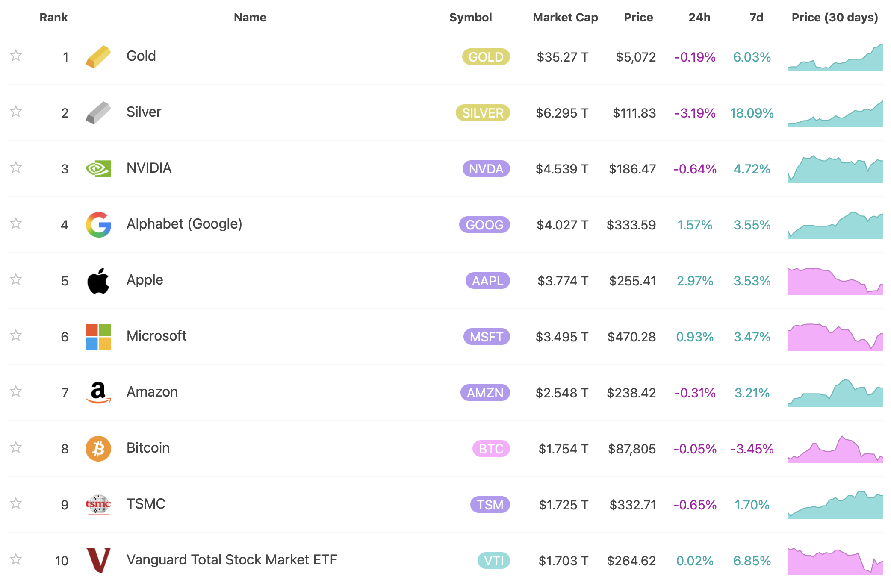The width and height of the screenshot is (891, 588).
Task: Open Bitcoin's 30-day price chart
Action: 835,449
